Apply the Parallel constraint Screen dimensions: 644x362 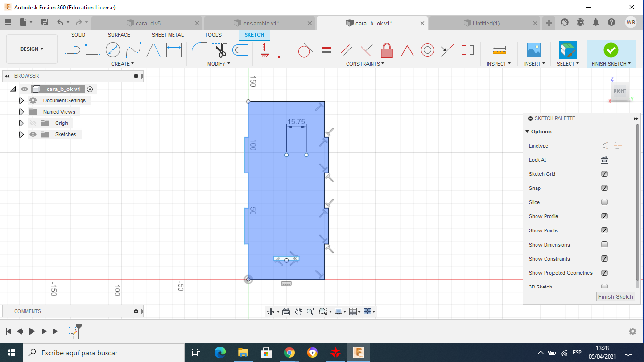coord(346,49)
